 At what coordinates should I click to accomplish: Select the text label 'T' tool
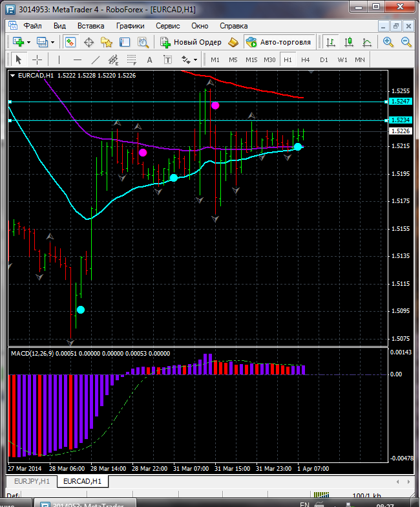pyautogui.click(x=168, y=59)
